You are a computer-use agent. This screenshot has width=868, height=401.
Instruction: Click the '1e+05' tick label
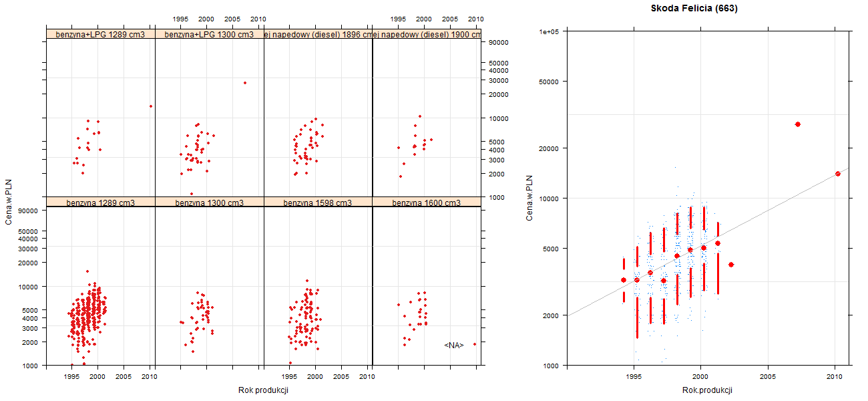tap(550, 31)
